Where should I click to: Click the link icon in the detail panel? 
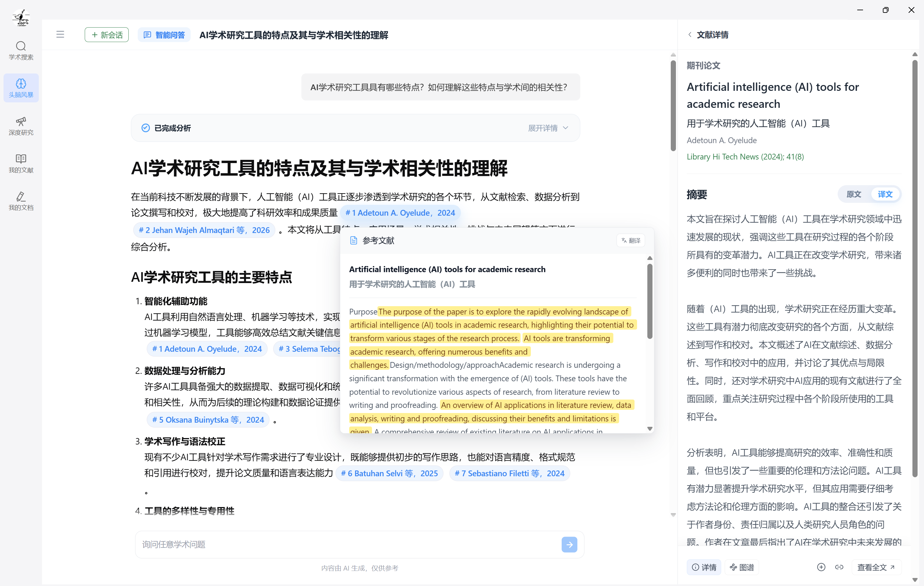pyautogui.click(x=839, y=567)
